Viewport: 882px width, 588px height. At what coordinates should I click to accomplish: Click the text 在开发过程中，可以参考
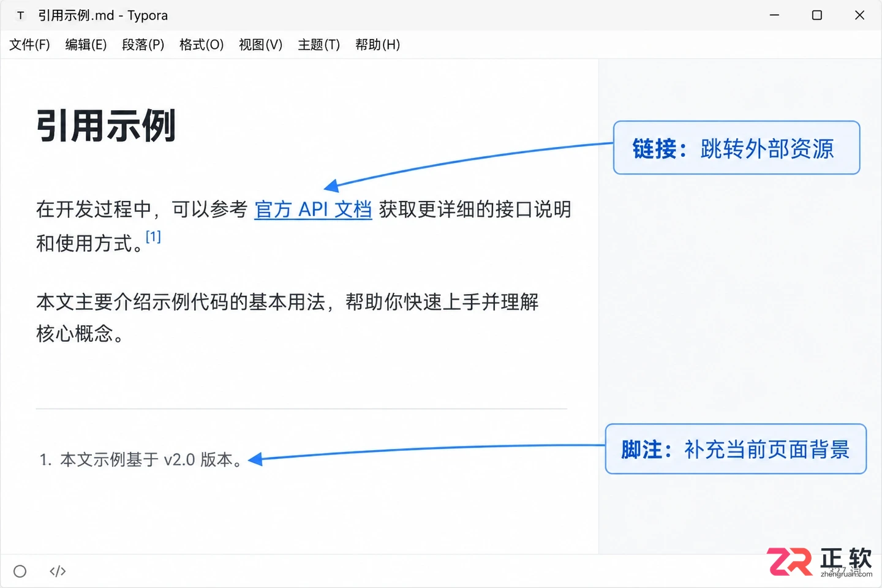(x=141, y=209)
